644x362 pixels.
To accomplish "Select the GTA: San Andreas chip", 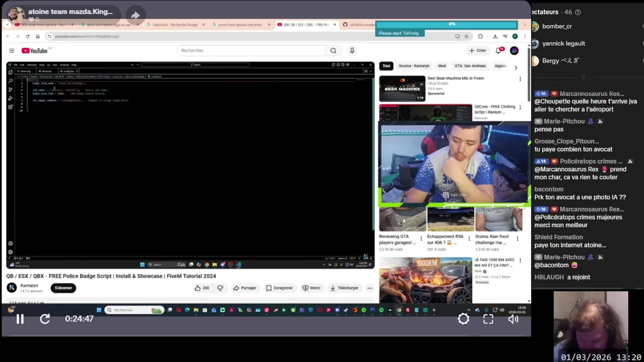I will coord(470,66).
